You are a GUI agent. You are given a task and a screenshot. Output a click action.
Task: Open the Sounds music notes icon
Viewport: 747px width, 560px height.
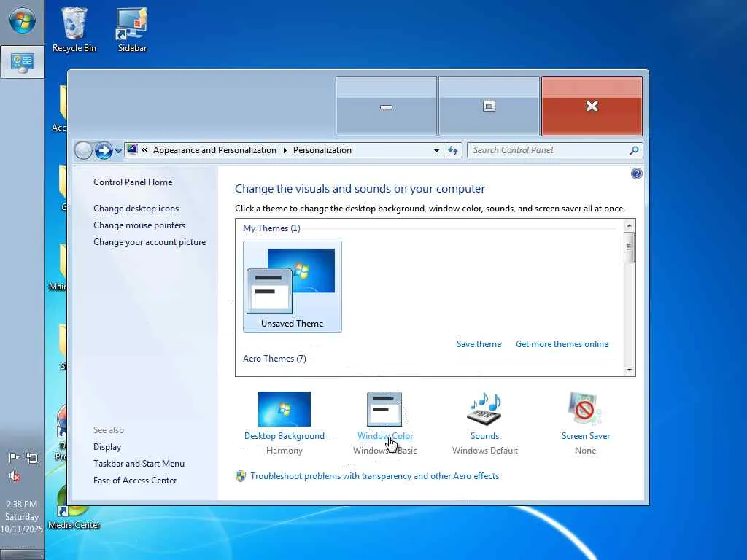[485, 408]
